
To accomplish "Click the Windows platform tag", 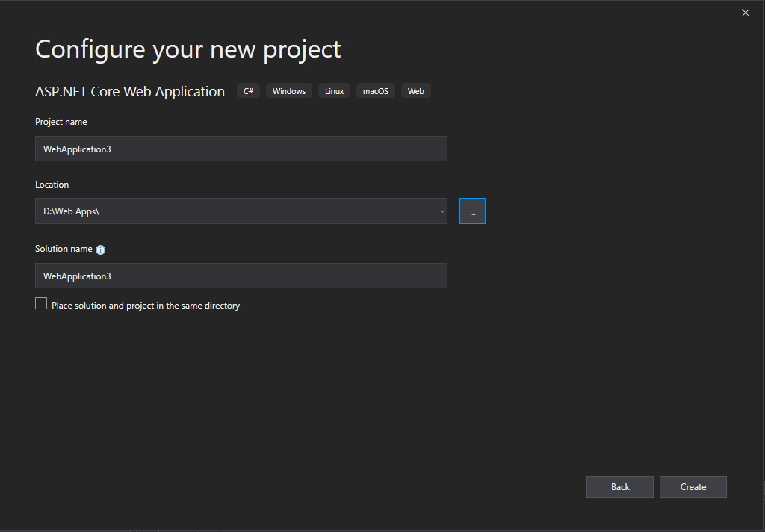I will (289, 91).
